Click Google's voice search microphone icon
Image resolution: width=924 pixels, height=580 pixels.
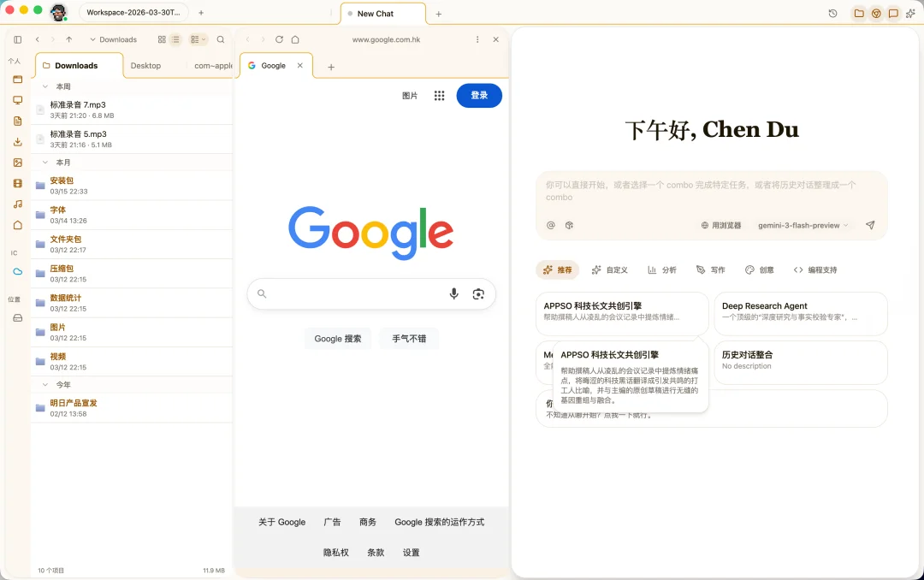454,293
